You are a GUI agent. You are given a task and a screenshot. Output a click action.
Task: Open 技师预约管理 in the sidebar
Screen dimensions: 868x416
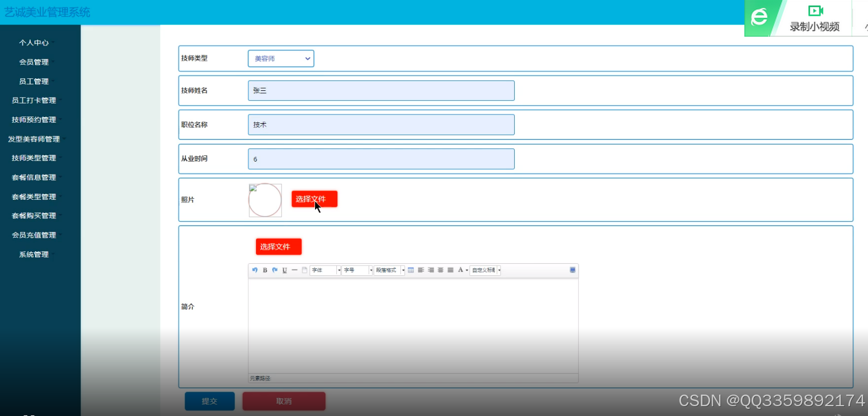click(x=34, y=119)
